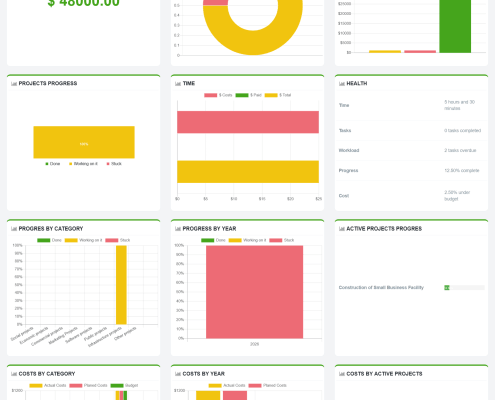Screen dimensions: 495x400
Task: Click chart icon beside Time panel title
Action: 178,84
